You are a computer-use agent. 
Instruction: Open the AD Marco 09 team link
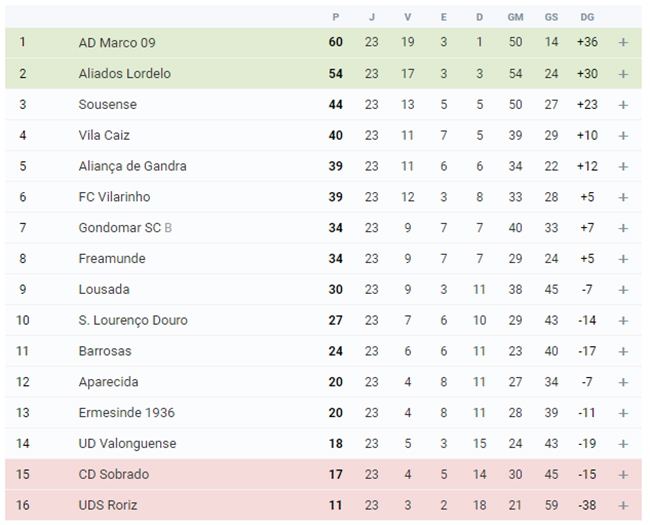pyautogui.click(x=117, y=43)
